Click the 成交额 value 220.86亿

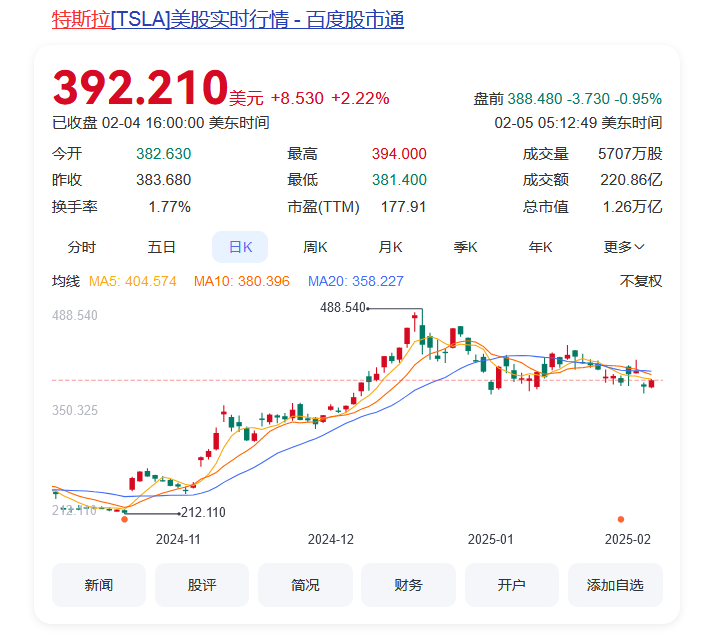(x=631, y=180)
